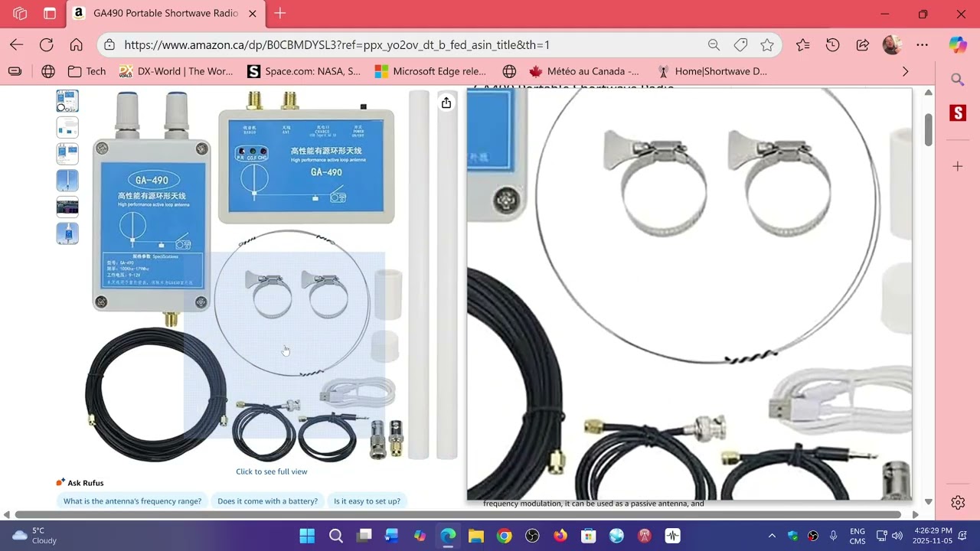Ask 'What is the antenna's frequency range?'
980x551 pixels.
click(x=132, y=501)
